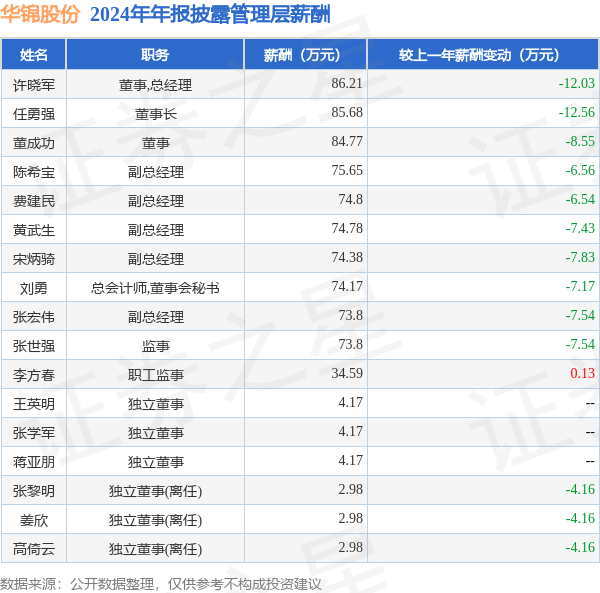This screenshot has height=593, width=600.
Task: Click the title text 华锦股份
Action: point(40,15)
